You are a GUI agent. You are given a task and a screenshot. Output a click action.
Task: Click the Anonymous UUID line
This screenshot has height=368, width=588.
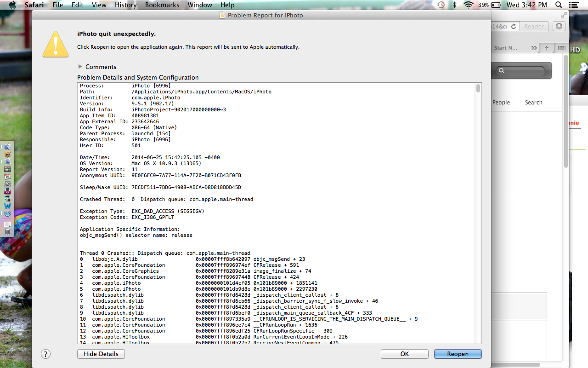point(160,175)
